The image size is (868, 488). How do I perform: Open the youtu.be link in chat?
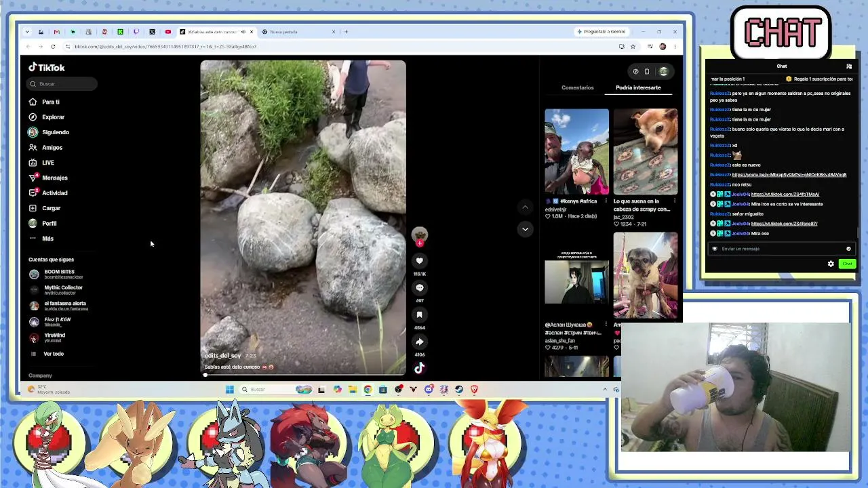tap(789, 175)
